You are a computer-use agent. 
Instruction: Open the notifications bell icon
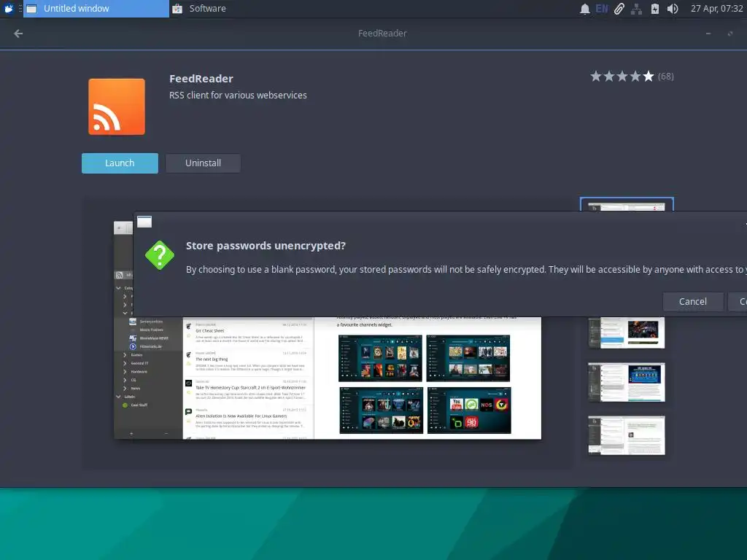tap(584, 9)
